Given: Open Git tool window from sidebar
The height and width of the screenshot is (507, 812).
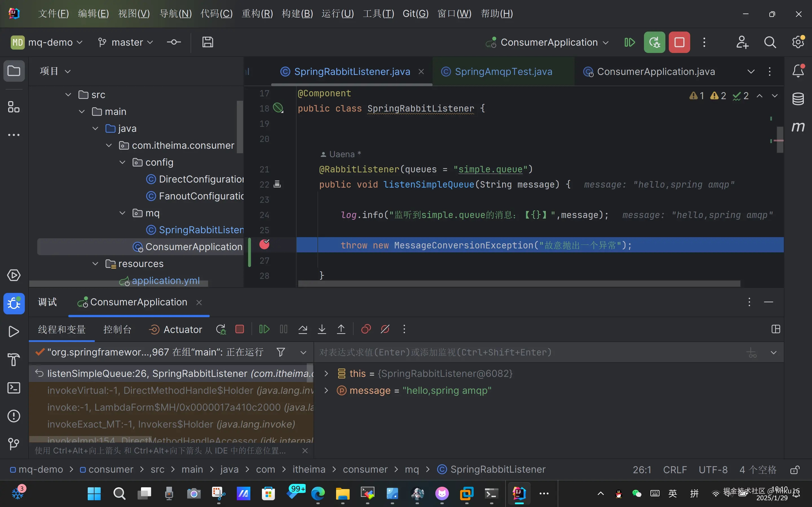Looking at the screenshot, I should [14, 444].
